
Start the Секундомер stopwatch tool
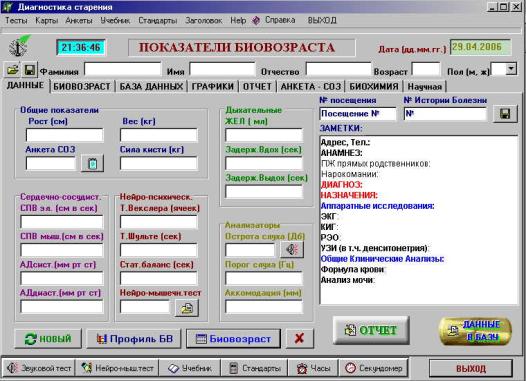(374, 368)
